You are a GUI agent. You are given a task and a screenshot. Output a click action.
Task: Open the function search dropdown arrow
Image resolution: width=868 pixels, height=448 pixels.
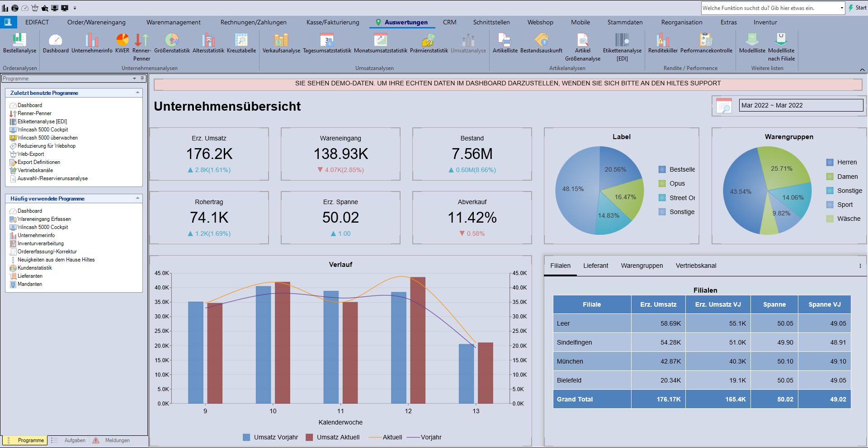tap(841, 8)
